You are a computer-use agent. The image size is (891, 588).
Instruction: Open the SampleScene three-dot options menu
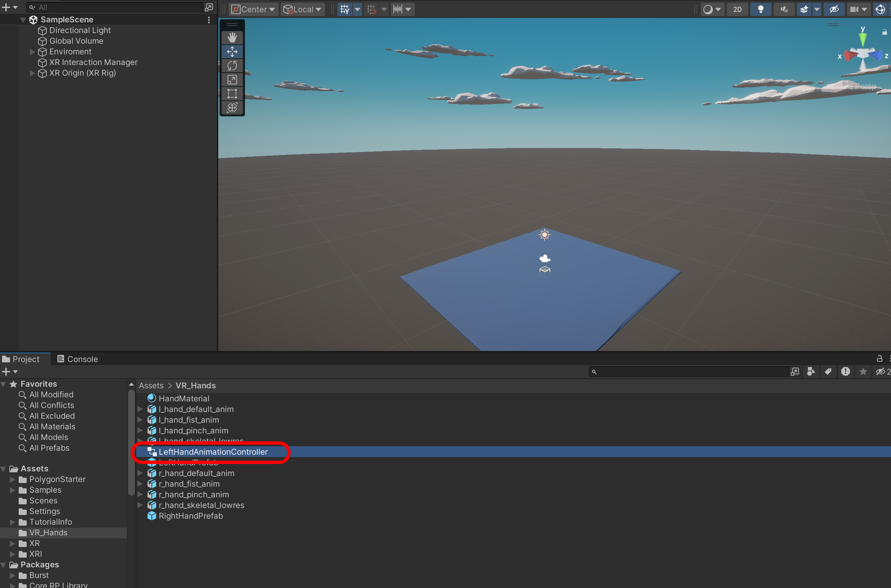point(209,20)
